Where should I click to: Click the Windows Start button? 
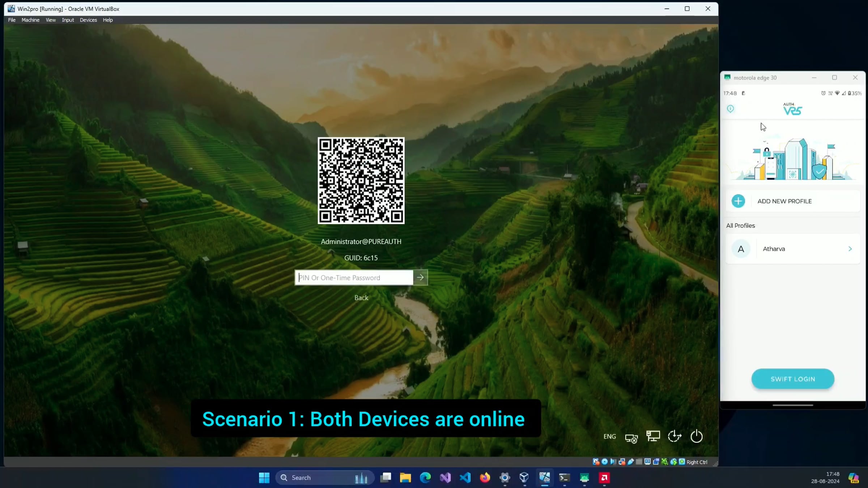pyautogui.click(x=264, y=478)
